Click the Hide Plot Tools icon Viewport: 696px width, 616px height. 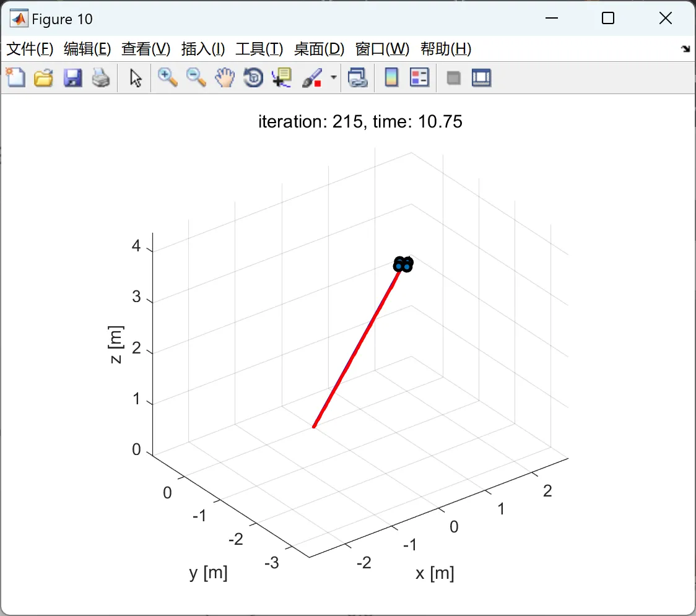pyautogui.click(x=453, y=78)
